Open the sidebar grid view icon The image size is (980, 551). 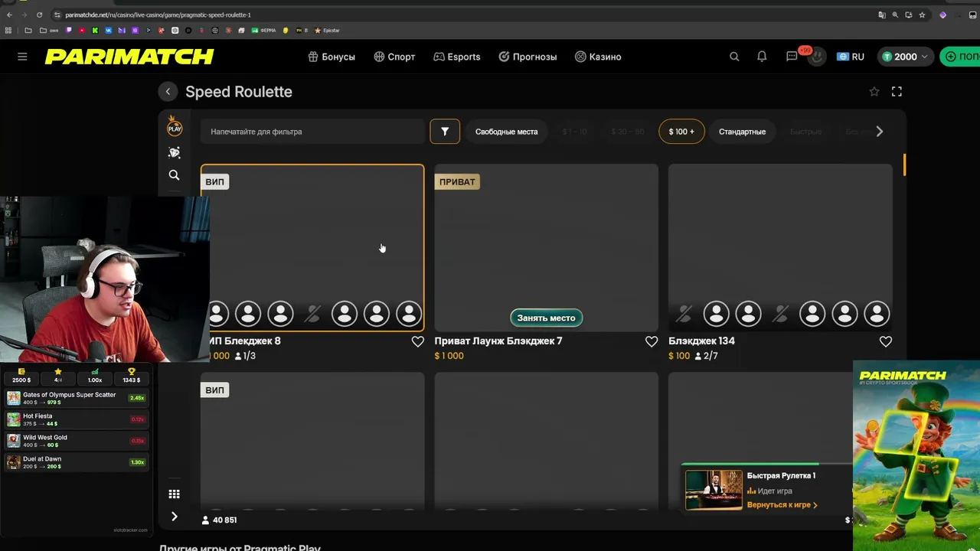(175, 494)
